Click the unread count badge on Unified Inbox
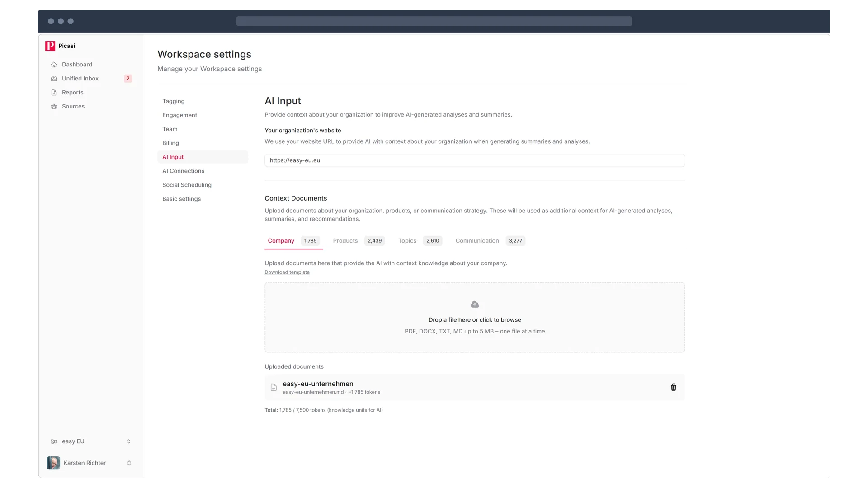 (x=128, y=79)
